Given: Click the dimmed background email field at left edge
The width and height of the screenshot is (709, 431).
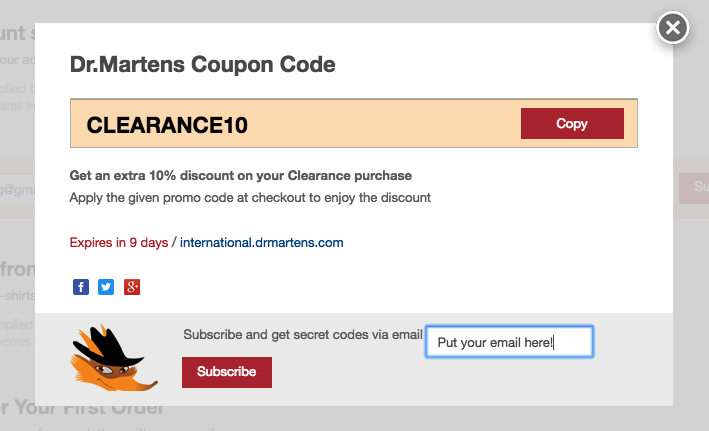Looking at the screenshot, I should [17, 187].
